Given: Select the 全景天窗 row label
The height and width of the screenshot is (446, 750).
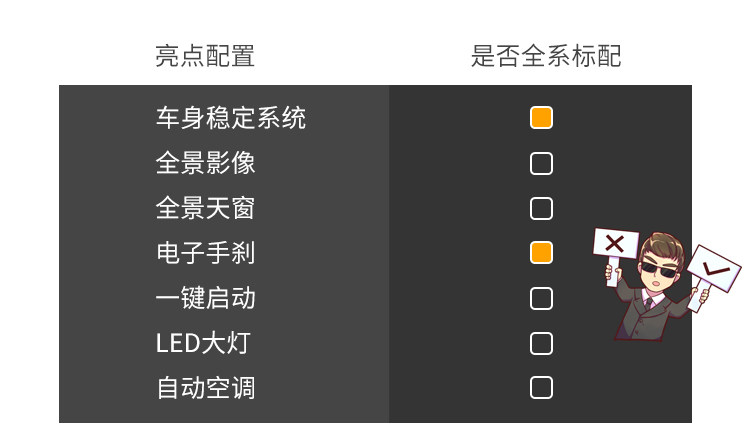Looking at the screenshot, I should coord(205,208).
